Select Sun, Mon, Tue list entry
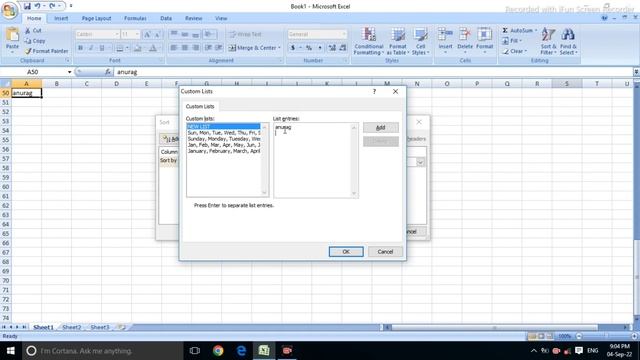Screen dimensions: 640x360 coord(223,133)
